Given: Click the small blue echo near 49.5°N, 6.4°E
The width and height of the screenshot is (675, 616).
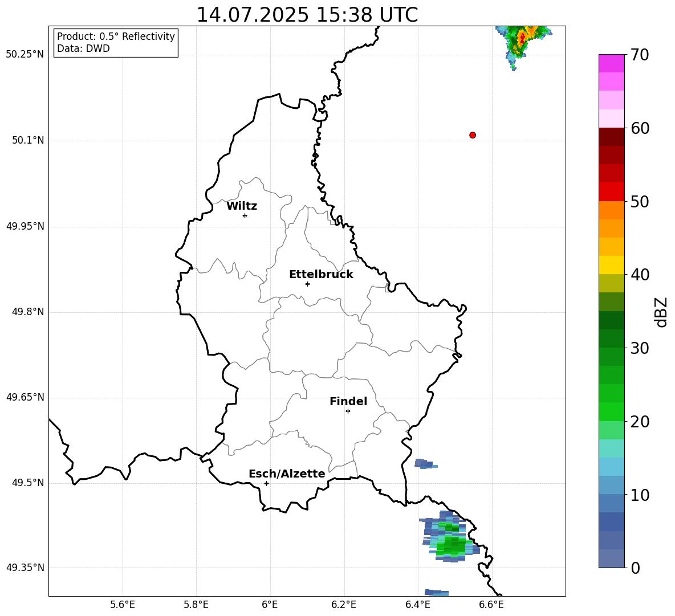Looking at the screenshot, I should pos(426,464).
